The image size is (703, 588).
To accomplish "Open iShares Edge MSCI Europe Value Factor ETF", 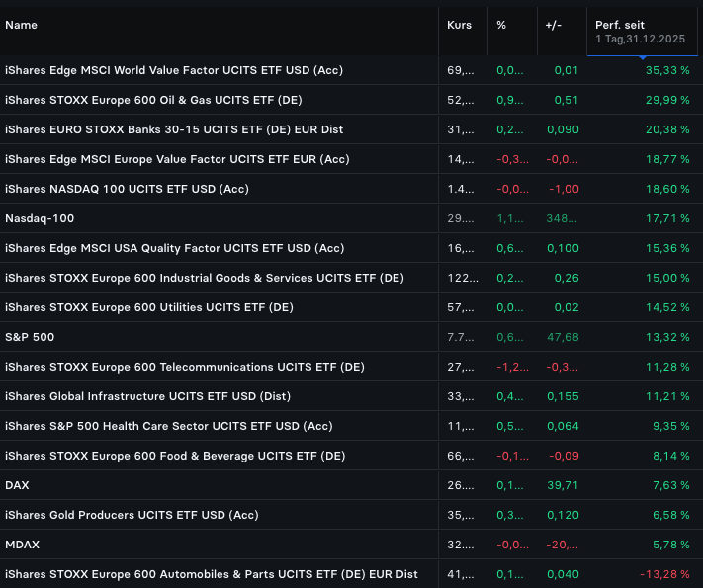I will point(177,159).
